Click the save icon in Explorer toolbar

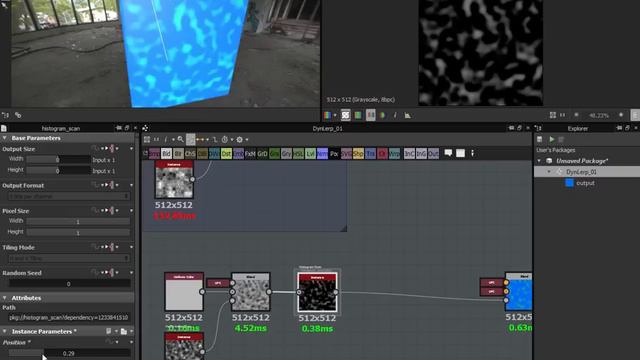[x=539, y=140]
